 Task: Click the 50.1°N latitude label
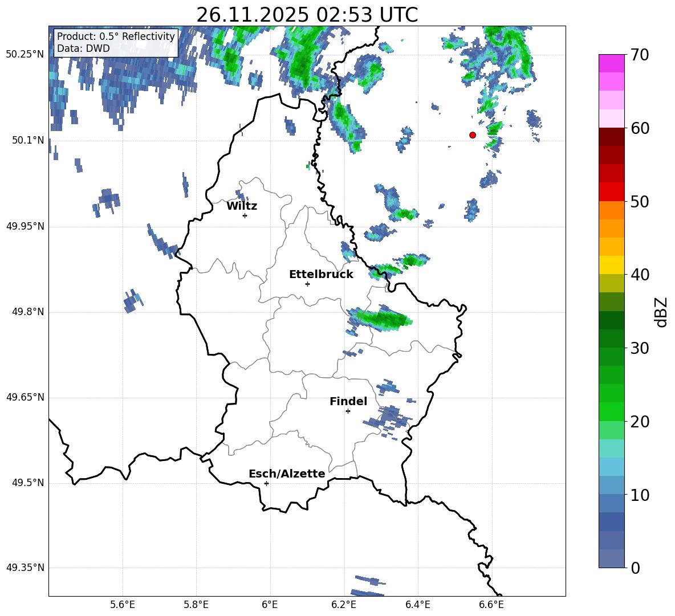coord(28,140)
